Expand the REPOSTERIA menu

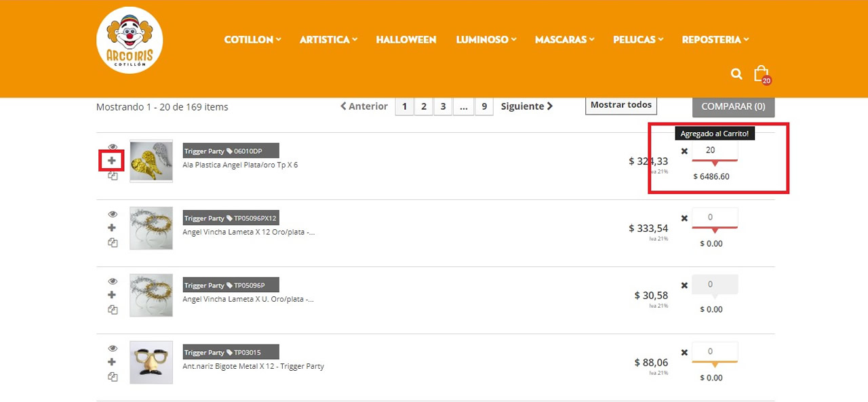tap(715, 39)
